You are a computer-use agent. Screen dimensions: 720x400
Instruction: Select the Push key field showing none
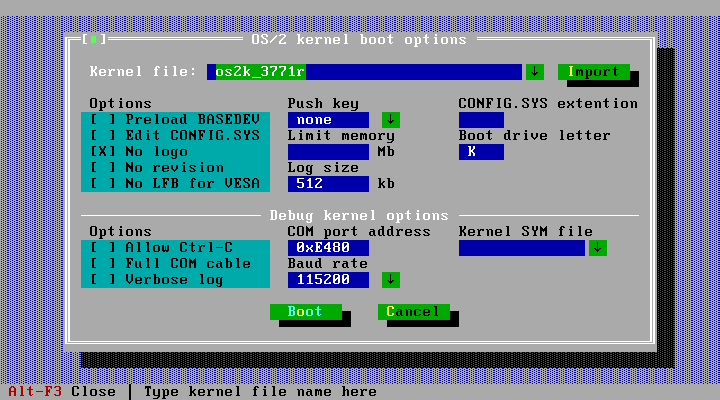coord(328,120)
